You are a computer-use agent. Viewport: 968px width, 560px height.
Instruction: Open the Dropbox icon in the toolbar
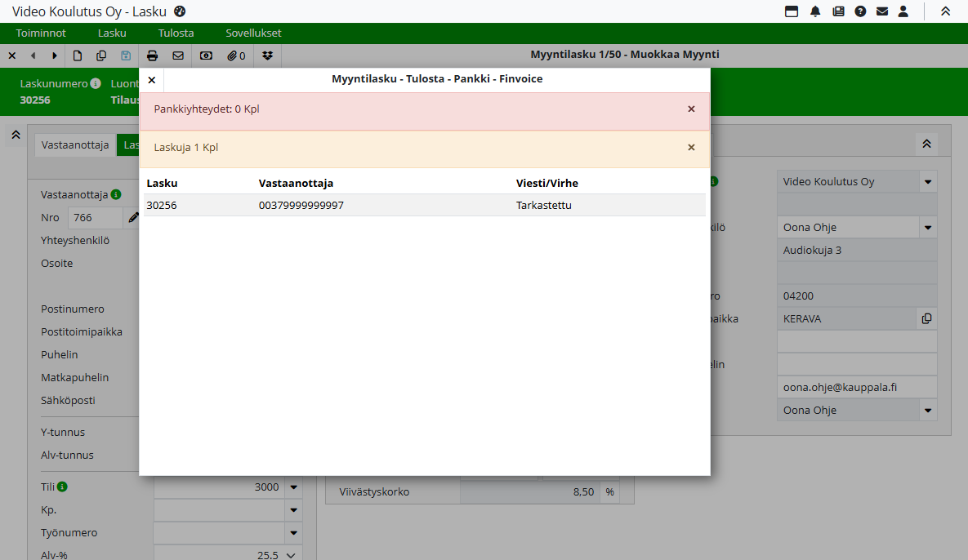[x=268, y=56]
